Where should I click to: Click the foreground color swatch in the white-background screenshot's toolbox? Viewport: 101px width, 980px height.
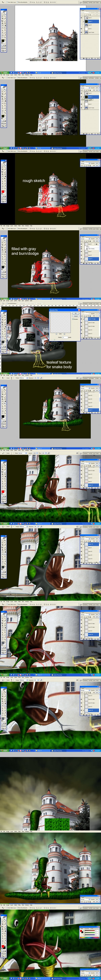coord(3,41)
